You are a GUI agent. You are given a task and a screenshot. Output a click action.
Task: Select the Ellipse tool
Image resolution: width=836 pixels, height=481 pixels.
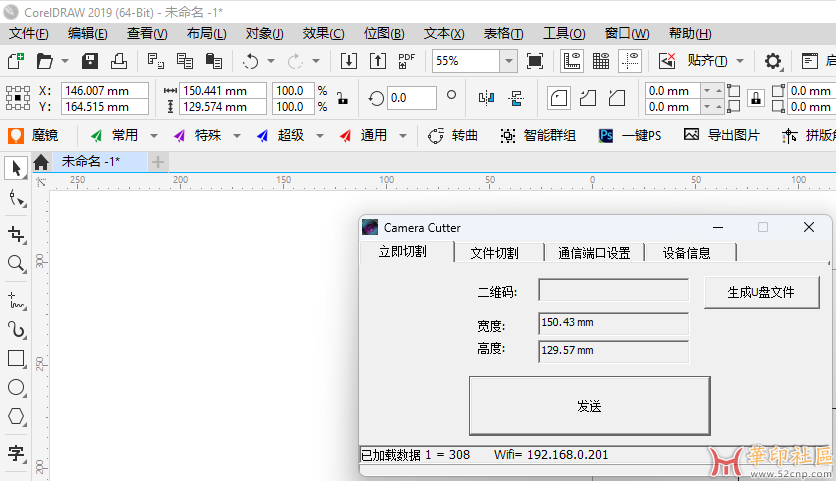pyautogui.click(x=16, y=387)
